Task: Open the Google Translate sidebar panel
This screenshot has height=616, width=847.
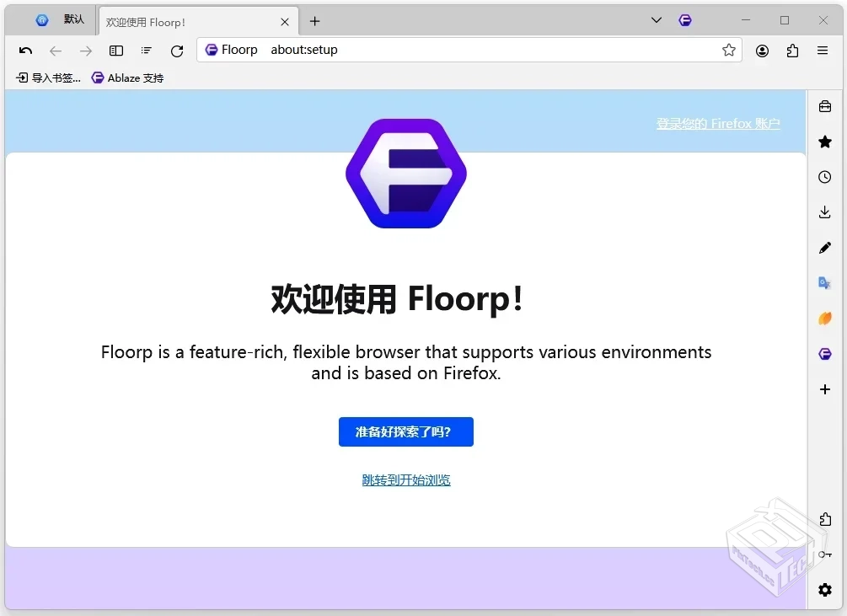Action: (x=824, y=283)
